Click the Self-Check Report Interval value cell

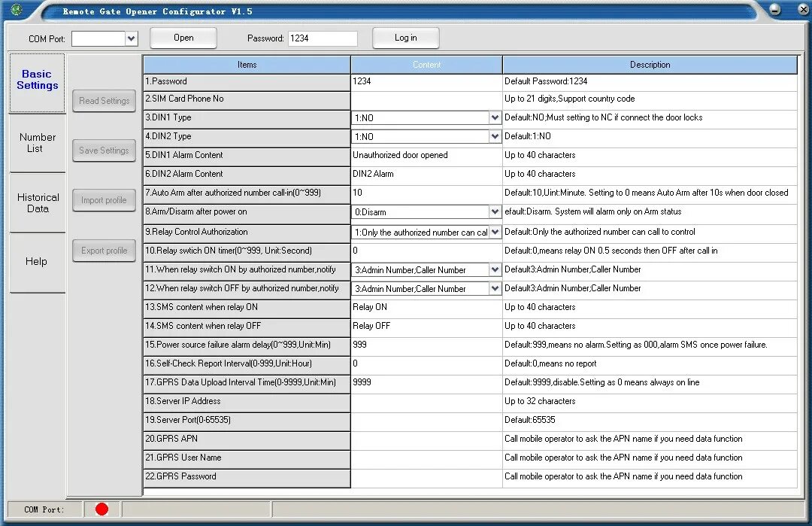coord(426,364)
